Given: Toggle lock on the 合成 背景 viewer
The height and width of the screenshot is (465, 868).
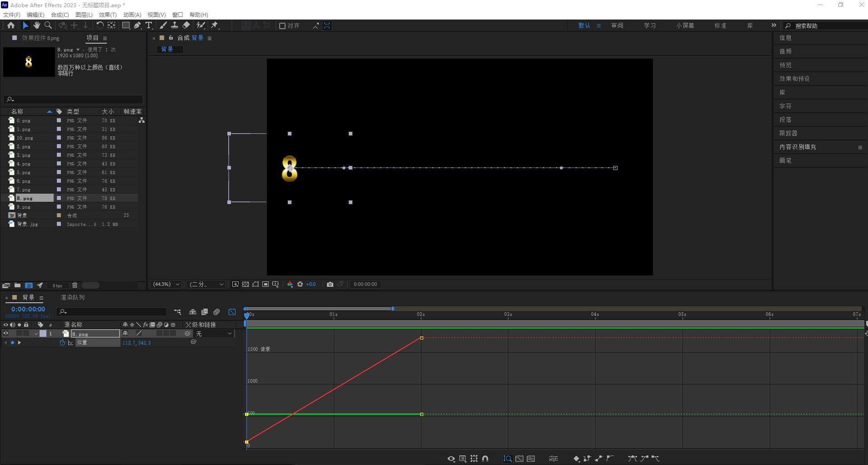Looking at the screenshot, I should [x=171, y=38].
